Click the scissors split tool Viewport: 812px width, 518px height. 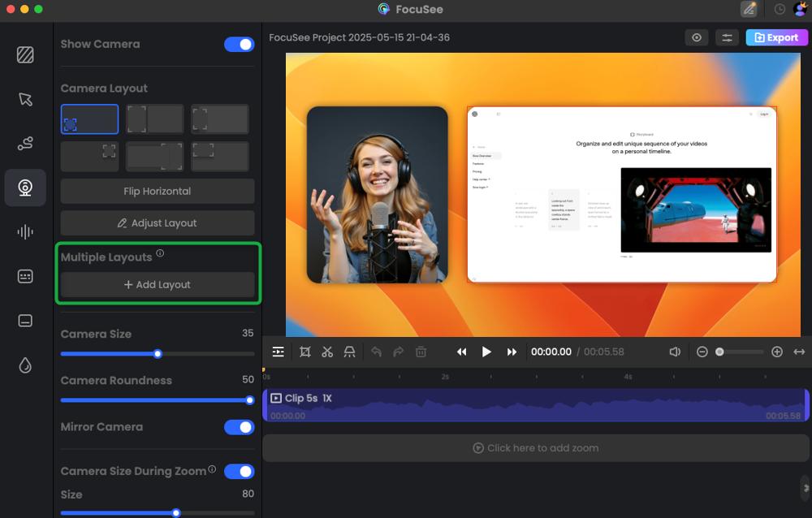(x=327, y=352)
